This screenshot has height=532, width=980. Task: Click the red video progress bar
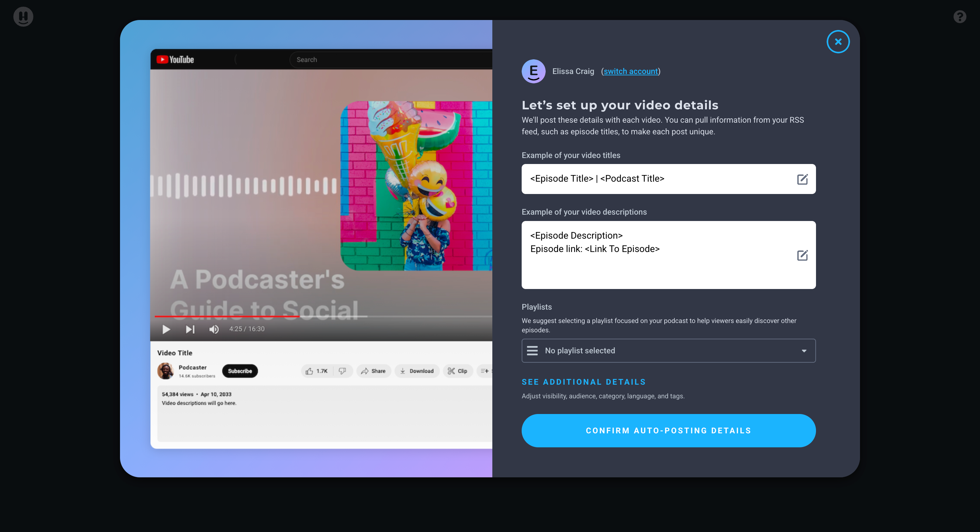(227, 316)
